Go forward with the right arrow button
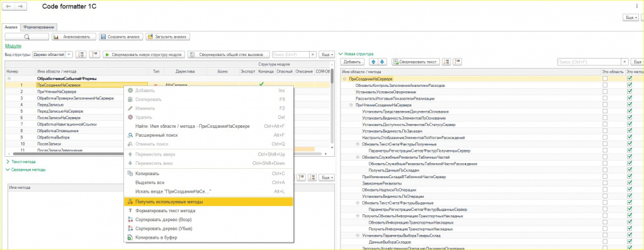The height and width of the screenshot is (250, 644). pyautogui.click(x=21, y=6)
